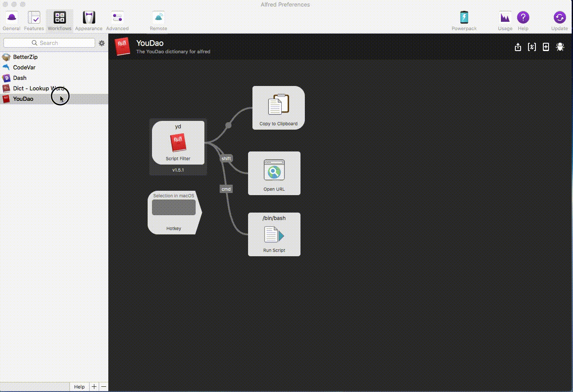Add a workflow object with plus icon
The height and width of the screenshot is (392, 573).
click(x=546, y=47)
